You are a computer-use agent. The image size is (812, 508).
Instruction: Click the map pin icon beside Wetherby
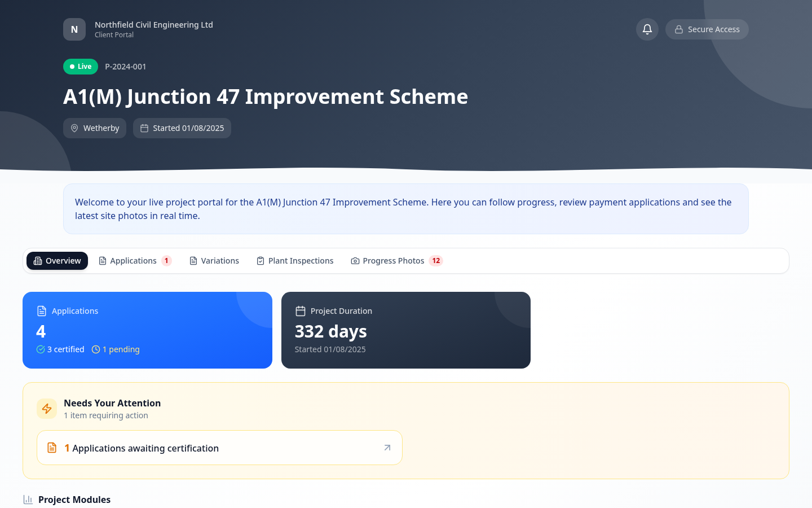(74, 128)
